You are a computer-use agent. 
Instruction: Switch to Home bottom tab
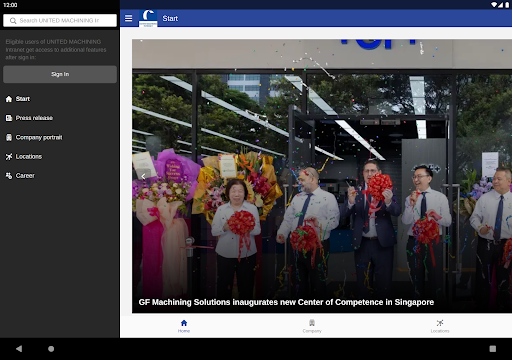click(x=184, y=326)
